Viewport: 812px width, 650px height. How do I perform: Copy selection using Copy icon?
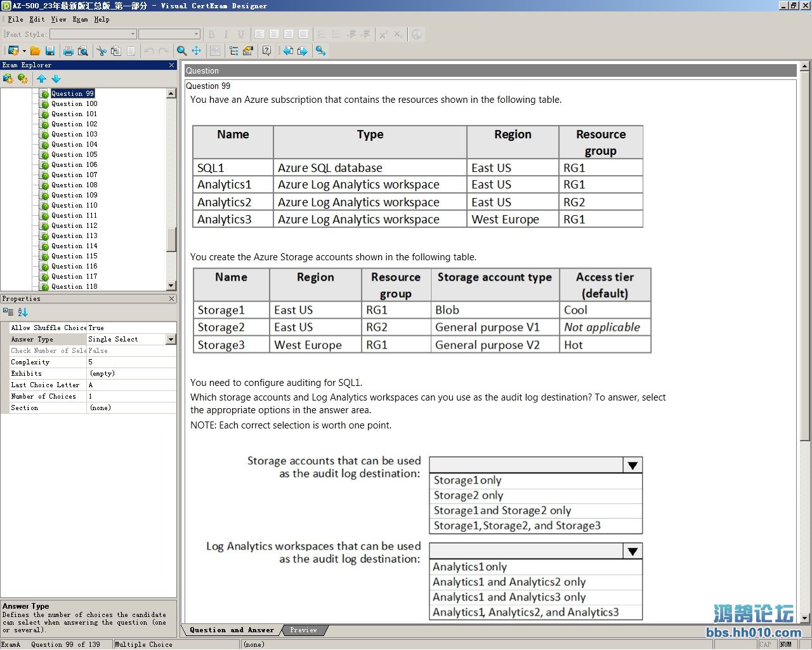click(116, 51)
